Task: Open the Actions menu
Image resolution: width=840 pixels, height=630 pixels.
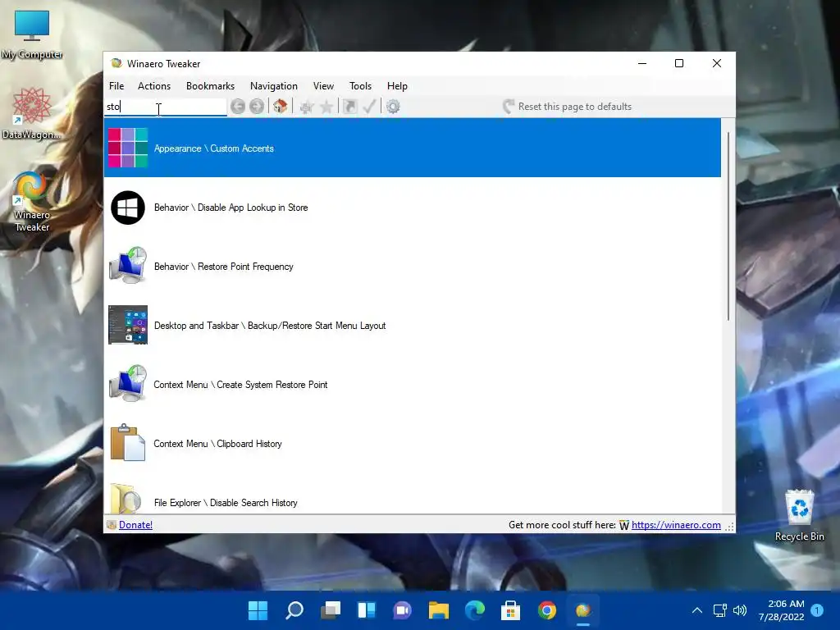Action: click(x=154, y=85)
